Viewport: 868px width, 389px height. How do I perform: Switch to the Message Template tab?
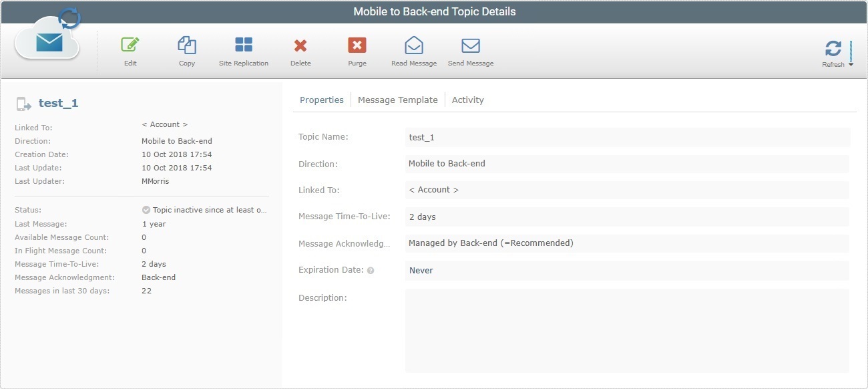398,100
